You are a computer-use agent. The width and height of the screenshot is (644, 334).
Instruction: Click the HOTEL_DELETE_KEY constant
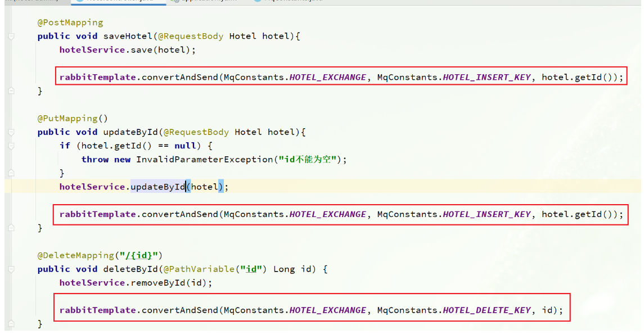(x=487, y=310)
